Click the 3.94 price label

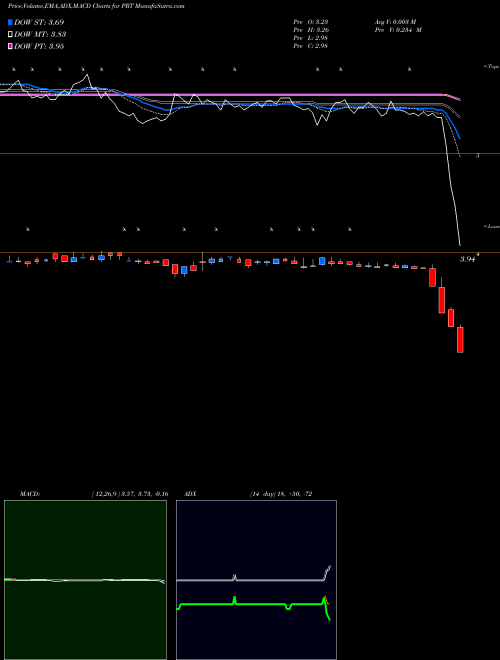[x=467, y=260]
